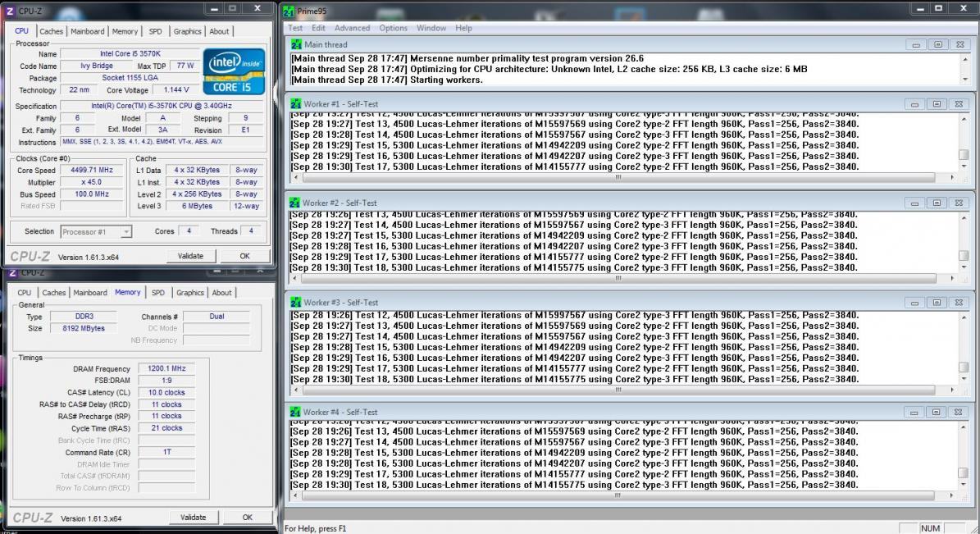Click the Bus Speed value 100.0 MHz
Viewport: 980px width, 534px height.
point(92,194)
